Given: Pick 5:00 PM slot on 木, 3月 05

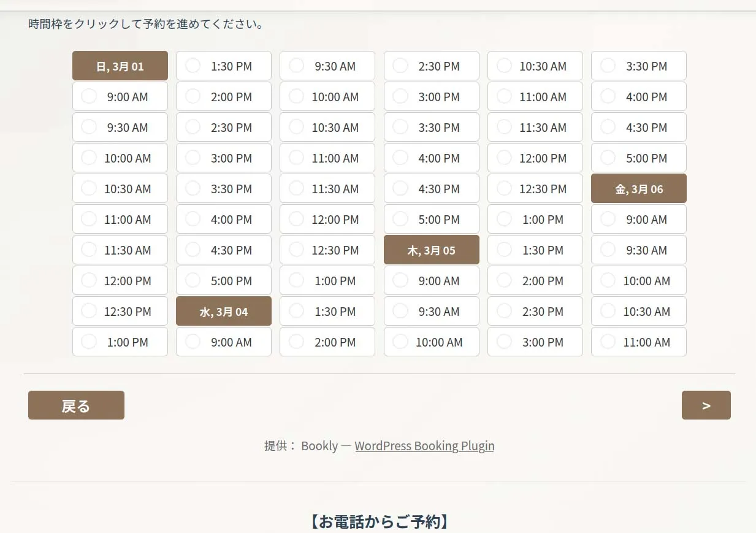Looking at the screenshot, I should (x=639, y=158).
